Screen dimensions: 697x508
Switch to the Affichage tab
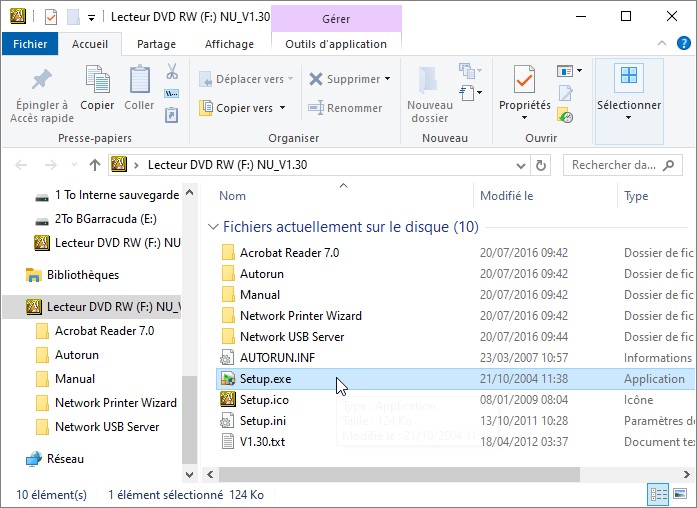click(x=229, y=44)
